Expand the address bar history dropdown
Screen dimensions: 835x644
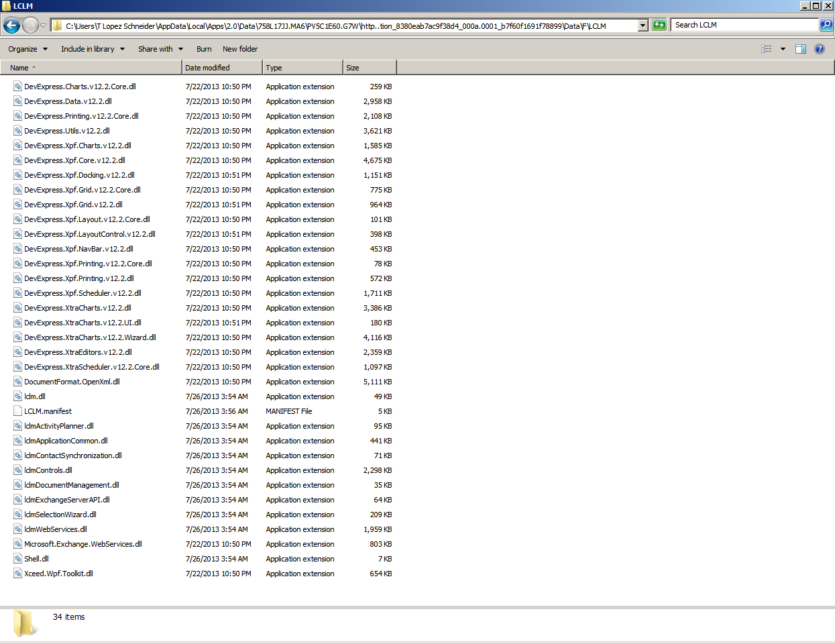(643, 25)
